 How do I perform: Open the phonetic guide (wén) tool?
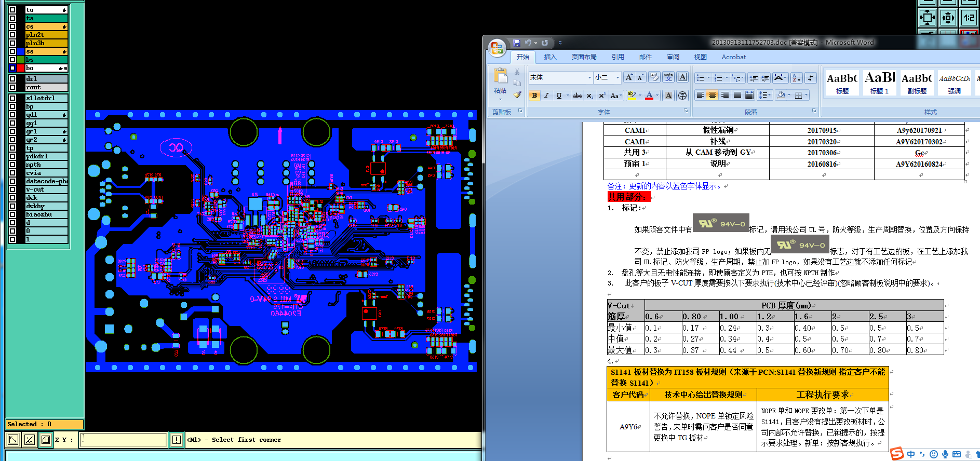pyautogui.click(x=668, y=77)
